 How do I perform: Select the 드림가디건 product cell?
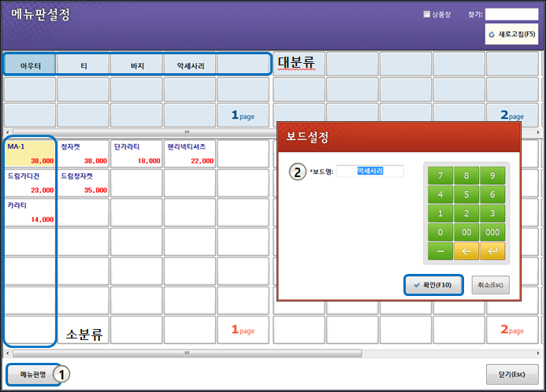pos(30,183)
